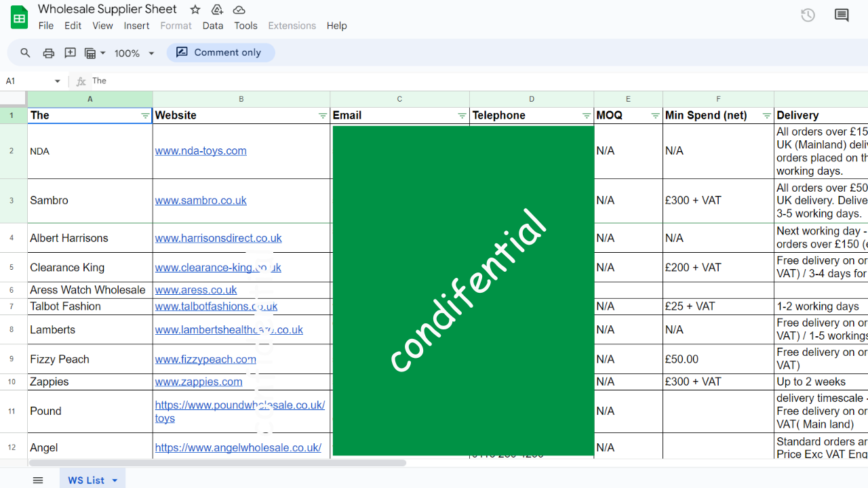Open the comments history panel icon
The image size is (868, 488).
pyautogui.click(x=842, y=15)
